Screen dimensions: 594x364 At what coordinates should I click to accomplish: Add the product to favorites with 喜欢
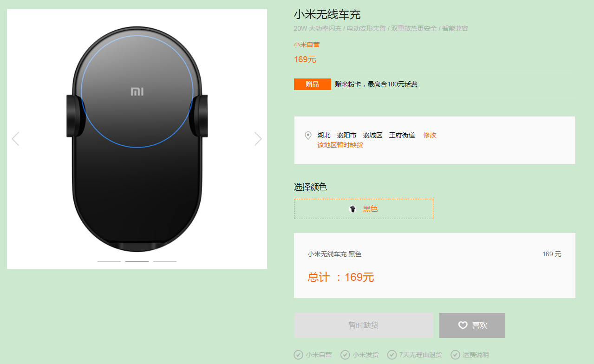pyautogui.click(x=472, y=325)
